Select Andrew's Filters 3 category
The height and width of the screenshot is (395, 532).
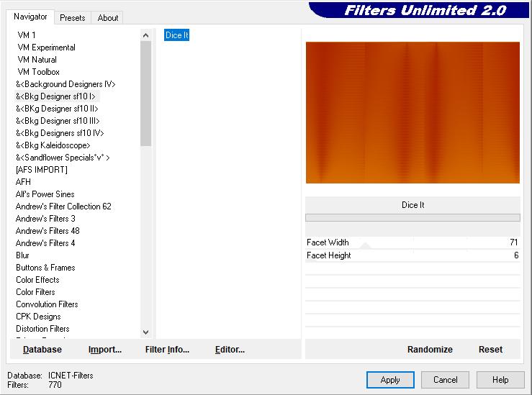click(x=45, y=218)
